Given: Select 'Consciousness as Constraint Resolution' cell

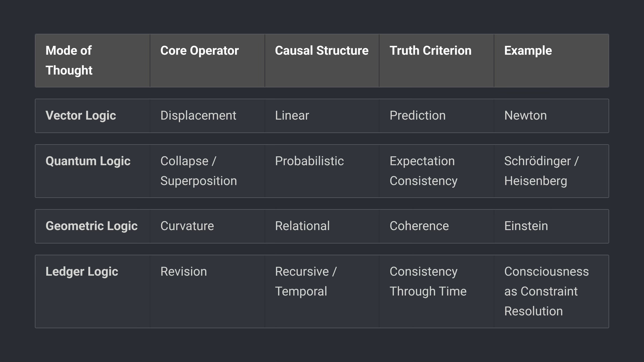Looking at the screenshot, I should click(x=551, y=291).
